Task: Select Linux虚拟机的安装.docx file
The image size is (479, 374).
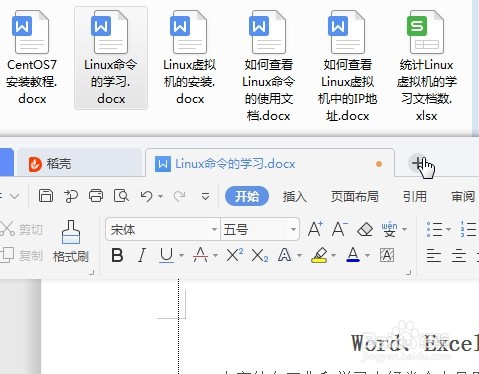Action: coord(189,58)
